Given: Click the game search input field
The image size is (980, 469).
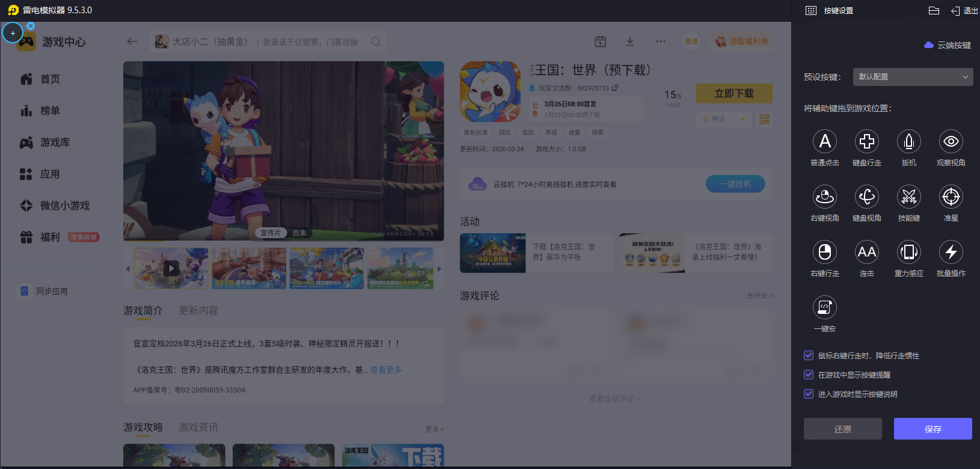Looking at the screenshot, I should (x=268, y=41).
